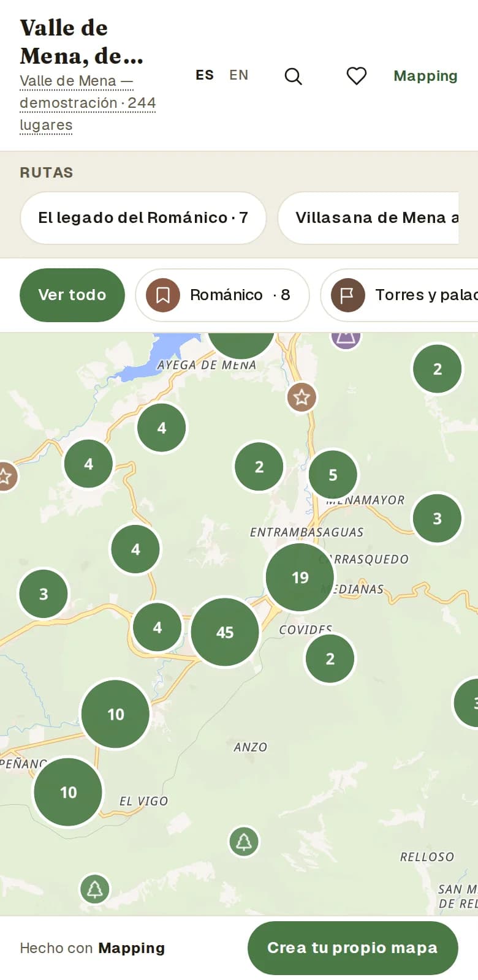Open the 3-place cluster at left edge
This screenshot has width=478, height=980.
coord(44,594)
